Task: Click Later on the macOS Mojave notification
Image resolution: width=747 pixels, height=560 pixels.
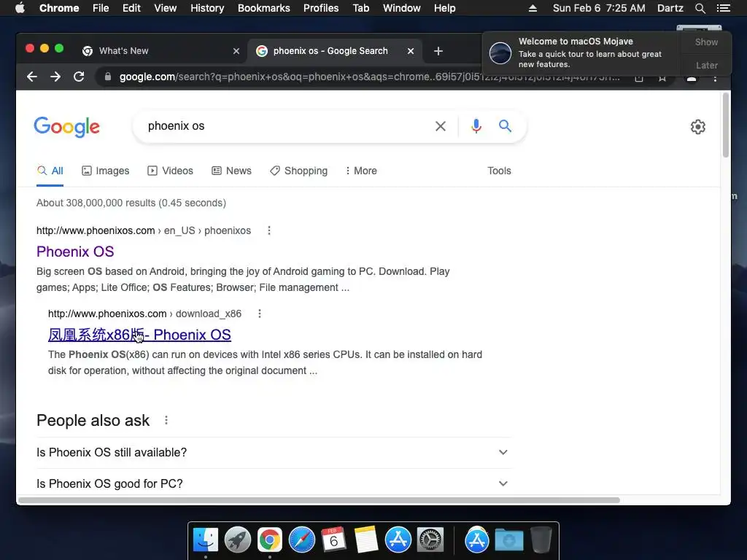Action: pyautogui.click(x=706, y=66)
